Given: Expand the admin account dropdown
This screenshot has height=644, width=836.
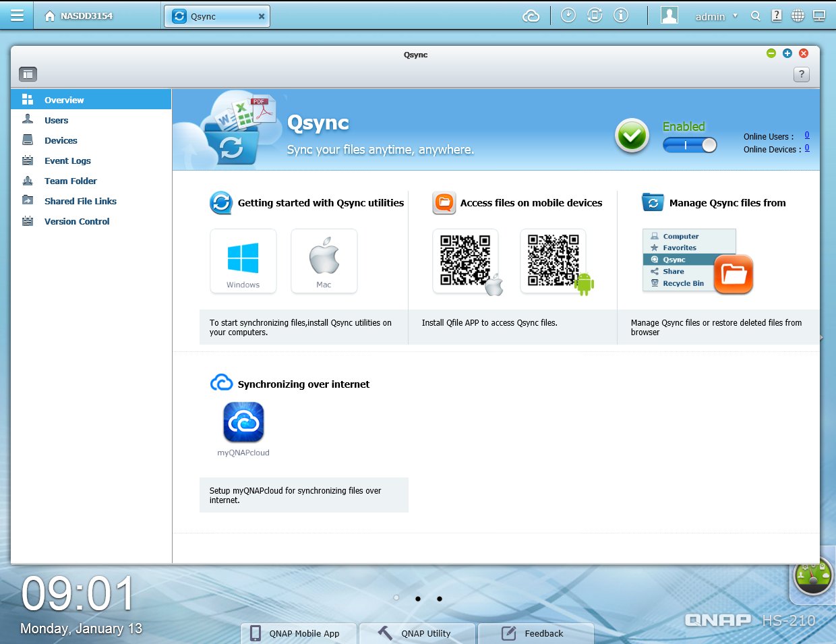Looking at the screenshot, I should 735,16.
